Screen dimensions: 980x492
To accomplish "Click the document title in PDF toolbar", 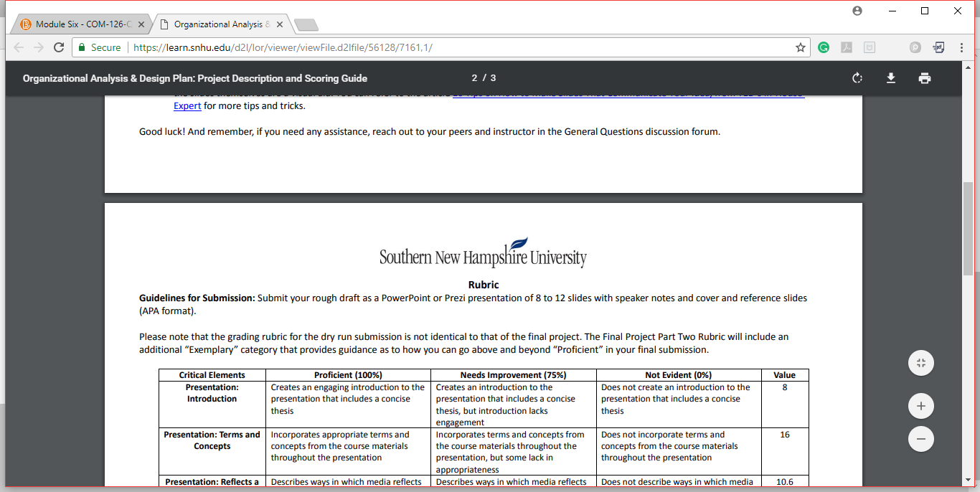I will pyautogui.click(x=195, y=78).
